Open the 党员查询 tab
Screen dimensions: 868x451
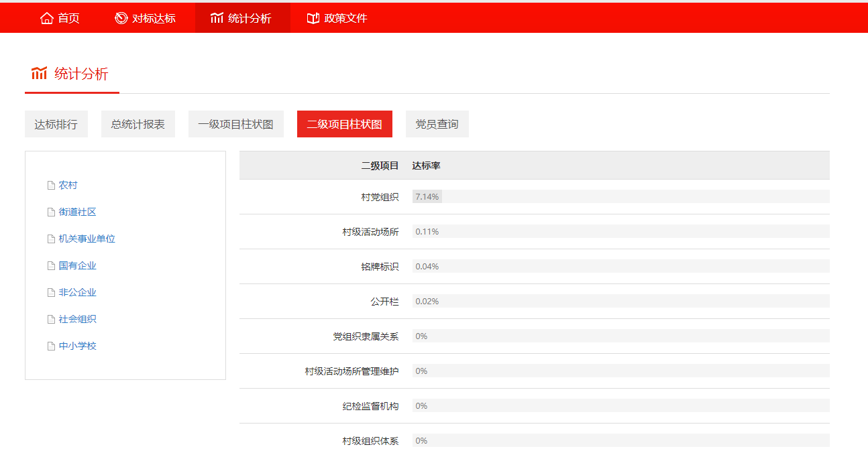[437, 124]
